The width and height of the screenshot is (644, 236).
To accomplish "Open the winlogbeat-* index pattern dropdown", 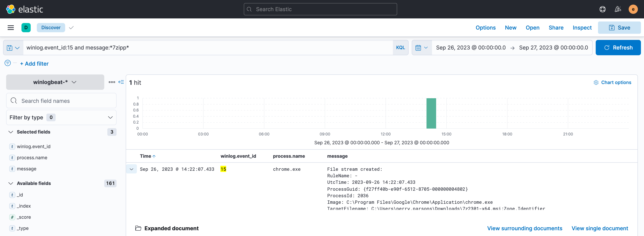I will tap(55, 82).
